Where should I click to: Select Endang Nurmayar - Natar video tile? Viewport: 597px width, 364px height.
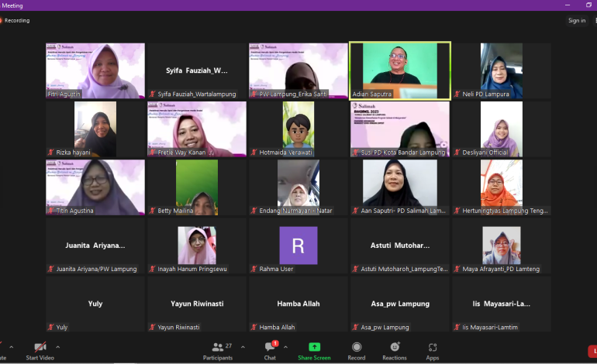coord(298,187)
